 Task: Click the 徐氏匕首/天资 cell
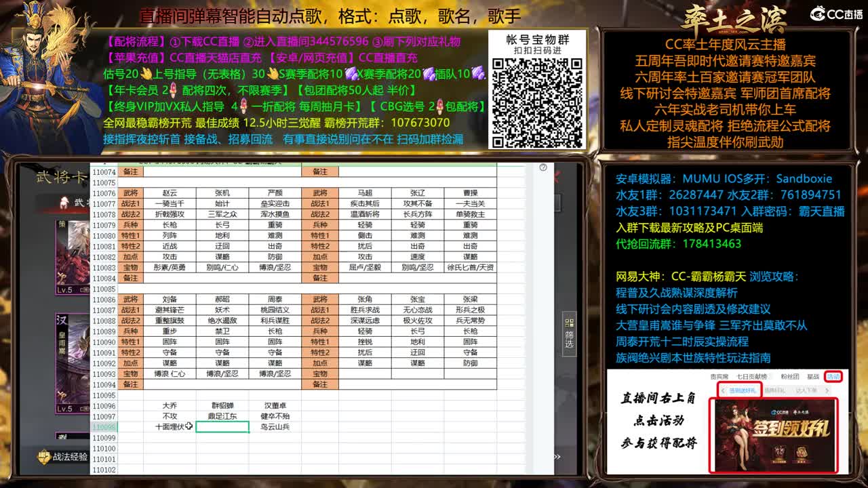pos(470,268)
